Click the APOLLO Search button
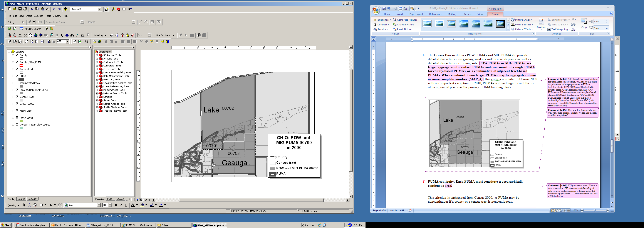 30,29
